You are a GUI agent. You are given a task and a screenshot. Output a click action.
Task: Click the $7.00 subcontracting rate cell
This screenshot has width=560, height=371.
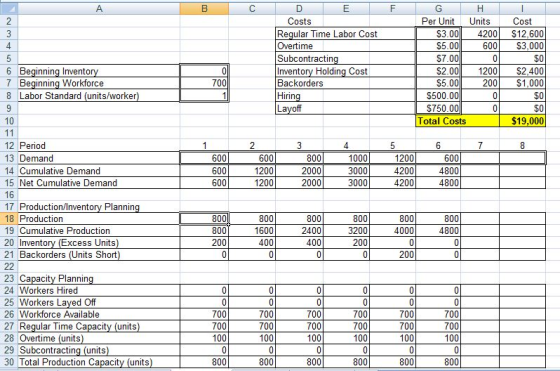coord(438,59)
